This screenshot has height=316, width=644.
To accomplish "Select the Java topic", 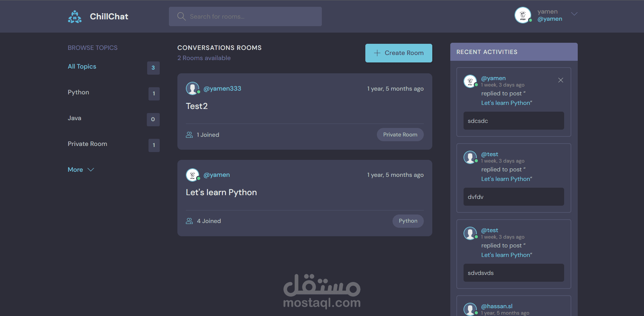I will 74,118.
